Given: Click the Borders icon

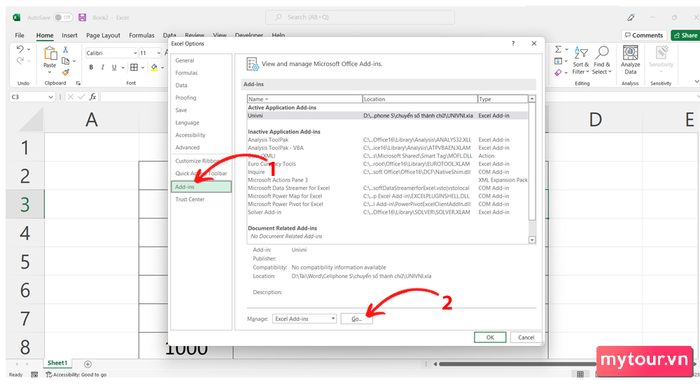Looking at the screenshot, I should tap(134, 67).
